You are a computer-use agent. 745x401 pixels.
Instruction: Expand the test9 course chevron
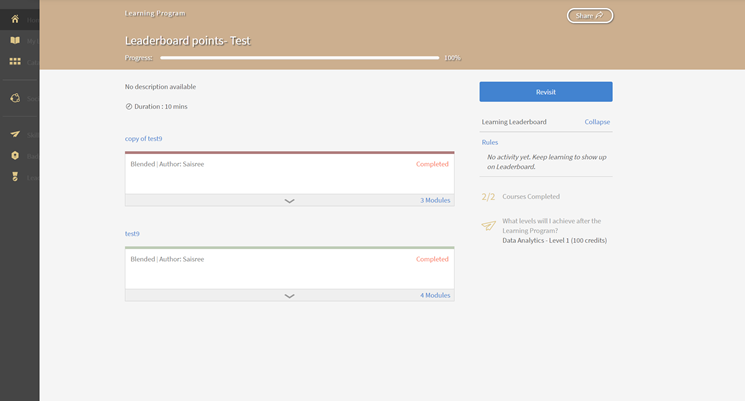click(289, 296)
